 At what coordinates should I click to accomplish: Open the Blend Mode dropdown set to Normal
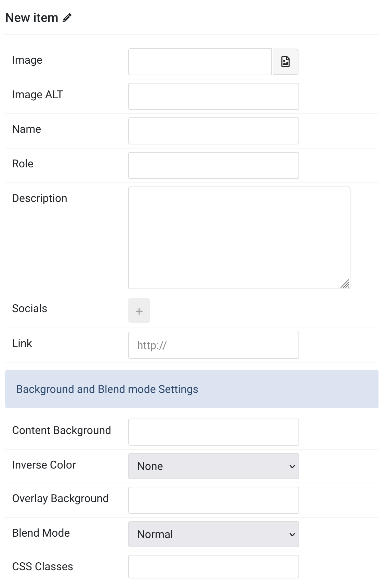tap(214, 534)
